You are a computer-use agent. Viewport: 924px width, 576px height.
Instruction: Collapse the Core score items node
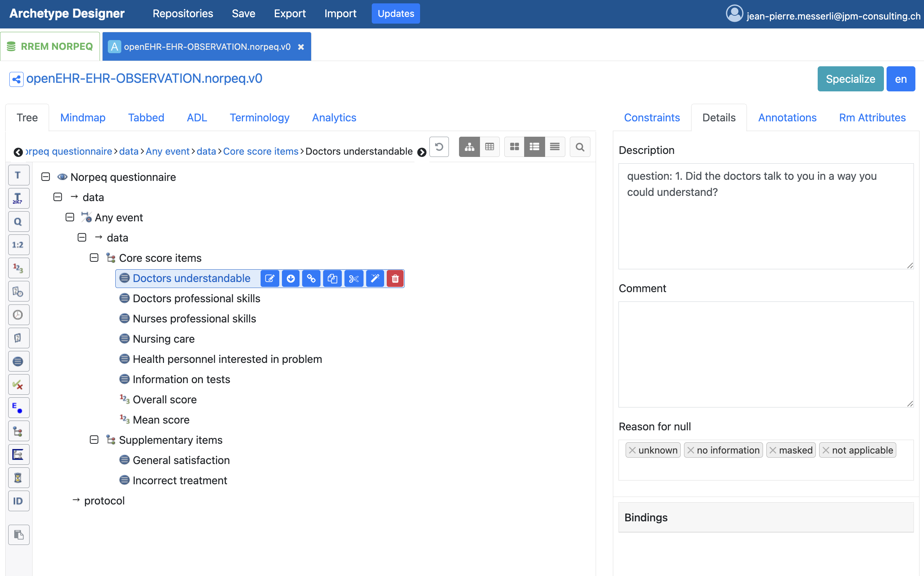94,258
